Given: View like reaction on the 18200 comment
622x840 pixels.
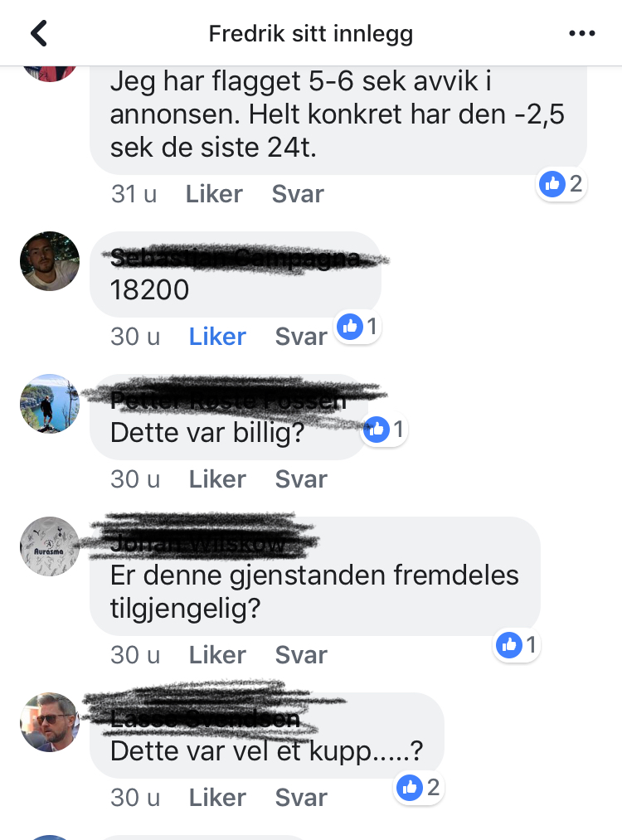Looking at the screenshot, I should click(x=357, y=326).
